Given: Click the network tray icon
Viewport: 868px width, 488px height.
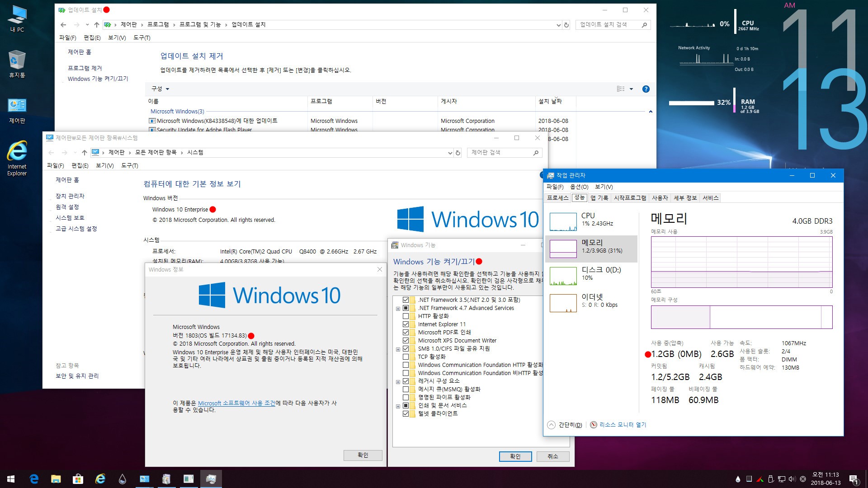Looking at the screenshot, I should pyautogui.click(x=782, y=479).
